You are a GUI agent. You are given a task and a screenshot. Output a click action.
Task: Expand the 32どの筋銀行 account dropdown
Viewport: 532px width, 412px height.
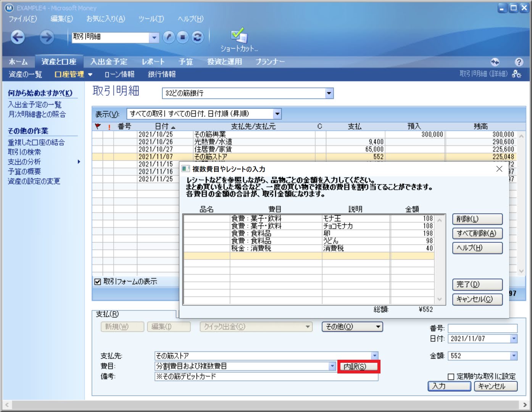pyautogui.click(x=329, y=93)
